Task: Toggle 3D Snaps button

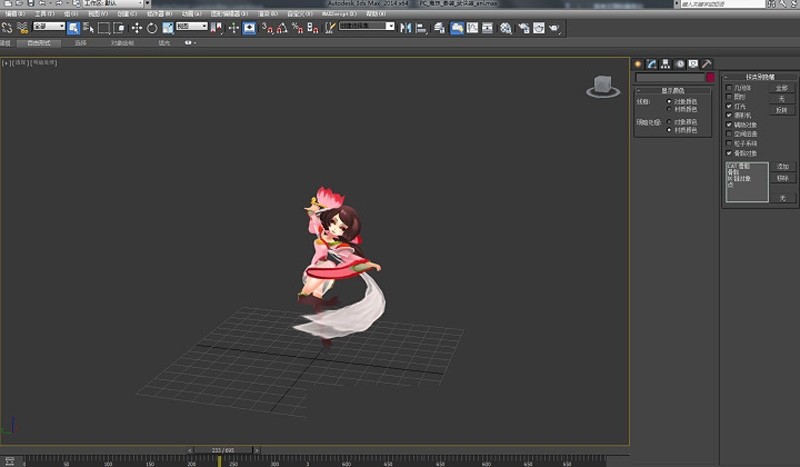Action: (267, 28)
